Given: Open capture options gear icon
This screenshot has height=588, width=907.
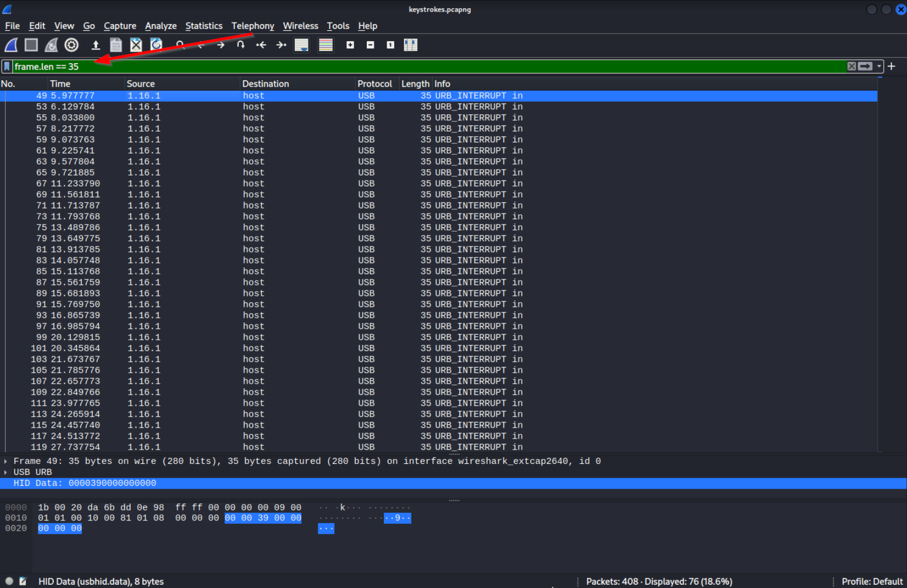Looking at the screenshot, I should coord(71,45).
